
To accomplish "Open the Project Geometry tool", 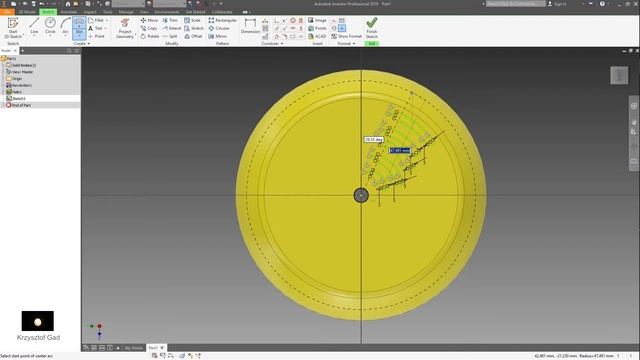I will pyautogui.click(x=125, y=28).
